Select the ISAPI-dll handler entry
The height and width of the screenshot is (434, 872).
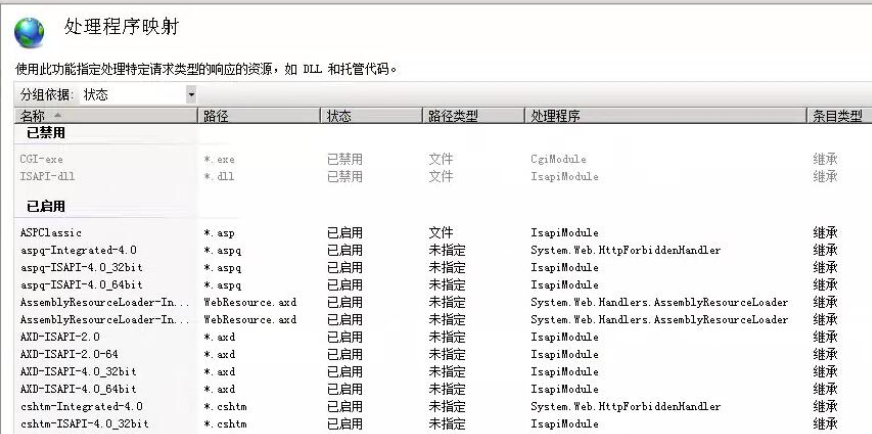(47, 177)
